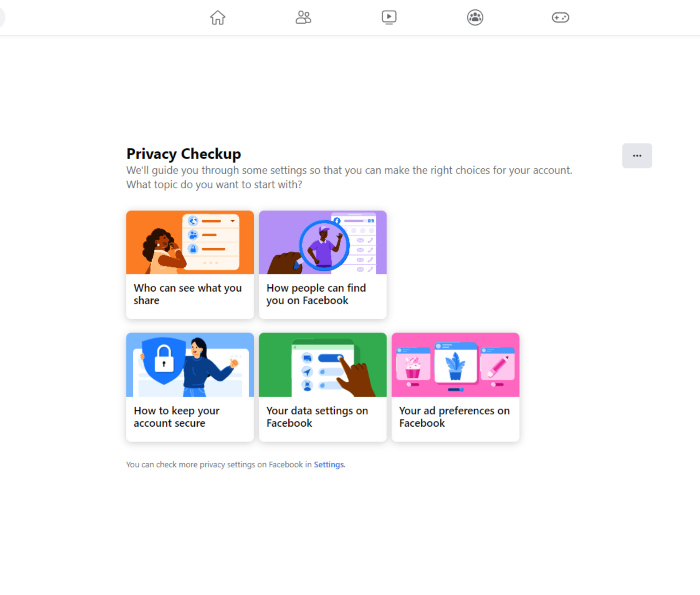Screen dimensions: 700x595
Task: Open the Friends icon in top bar
Action: (x=303, y=17)
